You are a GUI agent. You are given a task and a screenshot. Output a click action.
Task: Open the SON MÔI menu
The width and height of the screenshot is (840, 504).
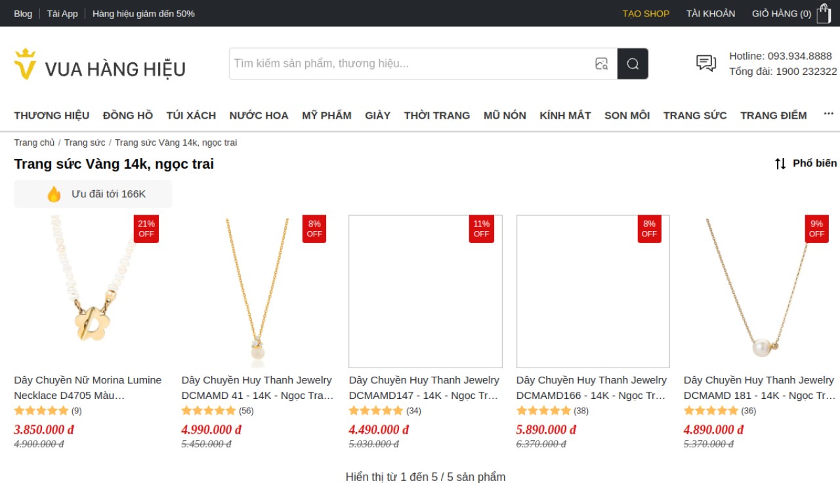tap(627, 115)
